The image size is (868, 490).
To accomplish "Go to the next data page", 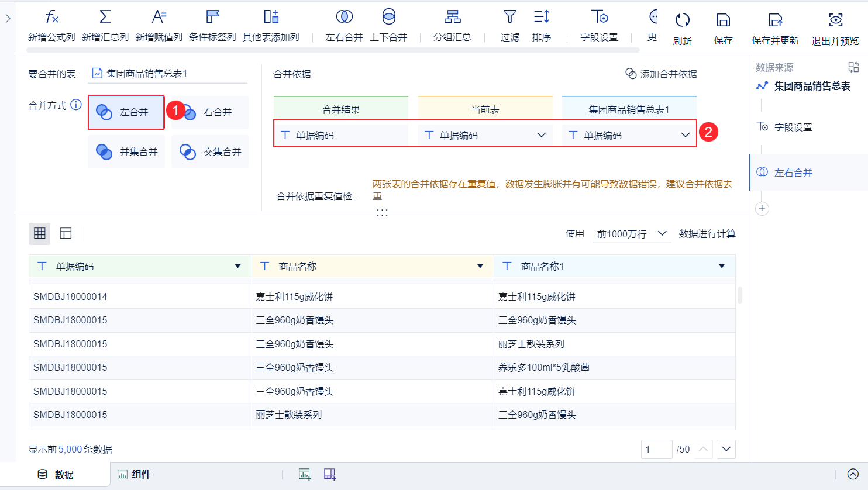I will 726,449.
